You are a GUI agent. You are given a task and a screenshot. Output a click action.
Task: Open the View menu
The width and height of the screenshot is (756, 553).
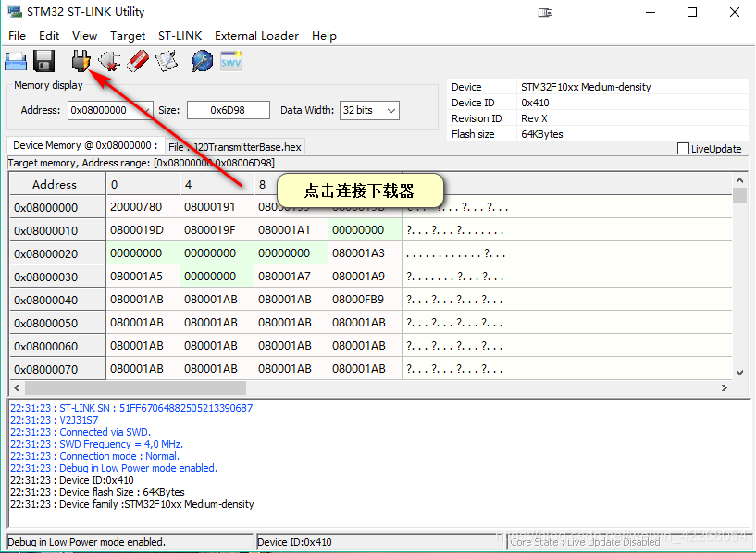click(84, 36)
